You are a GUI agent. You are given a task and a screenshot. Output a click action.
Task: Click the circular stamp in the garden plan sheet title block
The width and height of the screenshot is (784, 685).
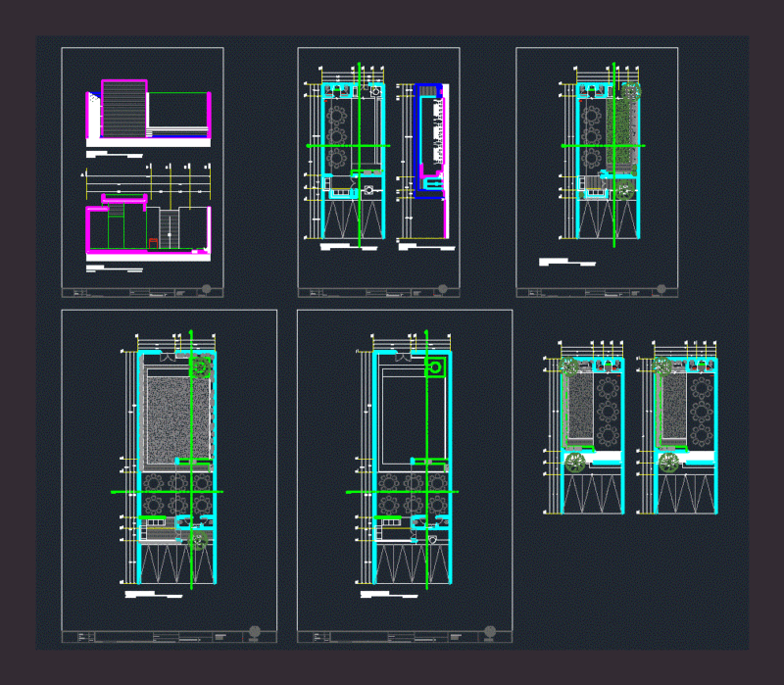click(661, 289)
